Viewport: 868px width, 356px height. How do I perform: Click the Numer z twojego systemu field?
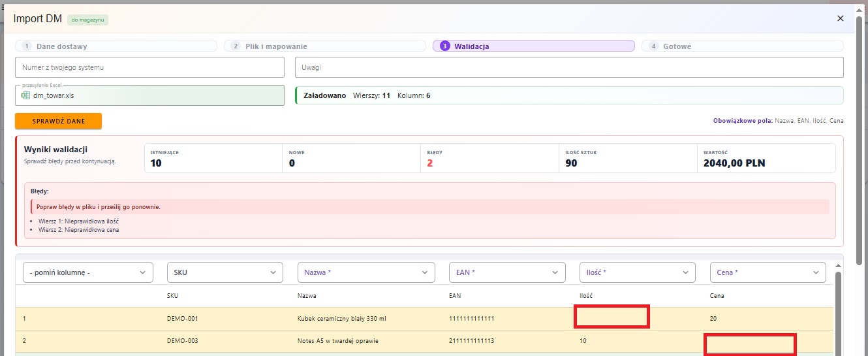(149, 67)
